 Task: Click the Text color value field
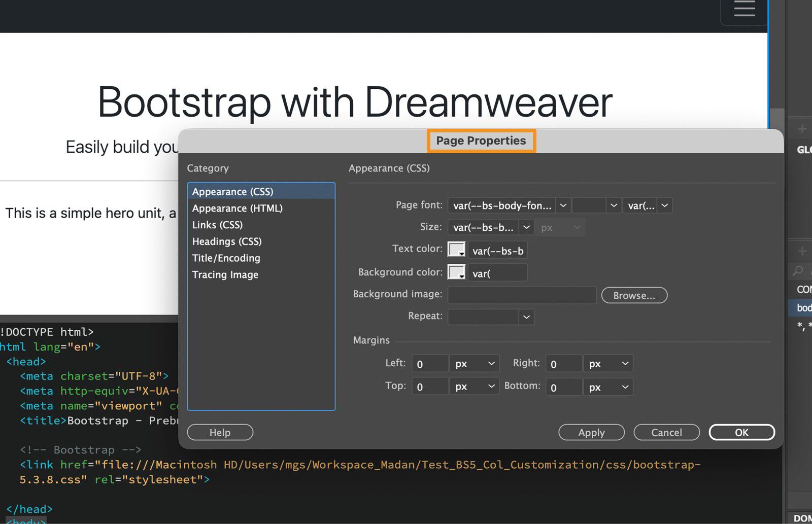pyautogui.click(x=497, y=251)
